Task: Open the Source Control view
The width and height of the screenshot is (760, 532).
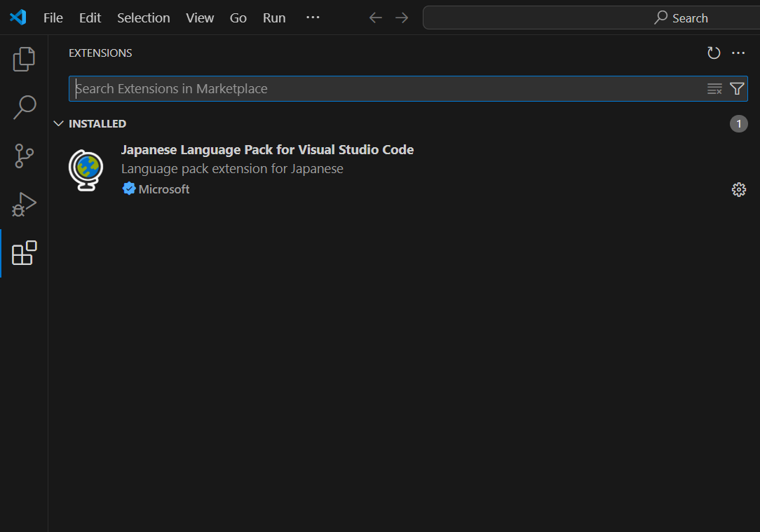Action: [24, 156]
